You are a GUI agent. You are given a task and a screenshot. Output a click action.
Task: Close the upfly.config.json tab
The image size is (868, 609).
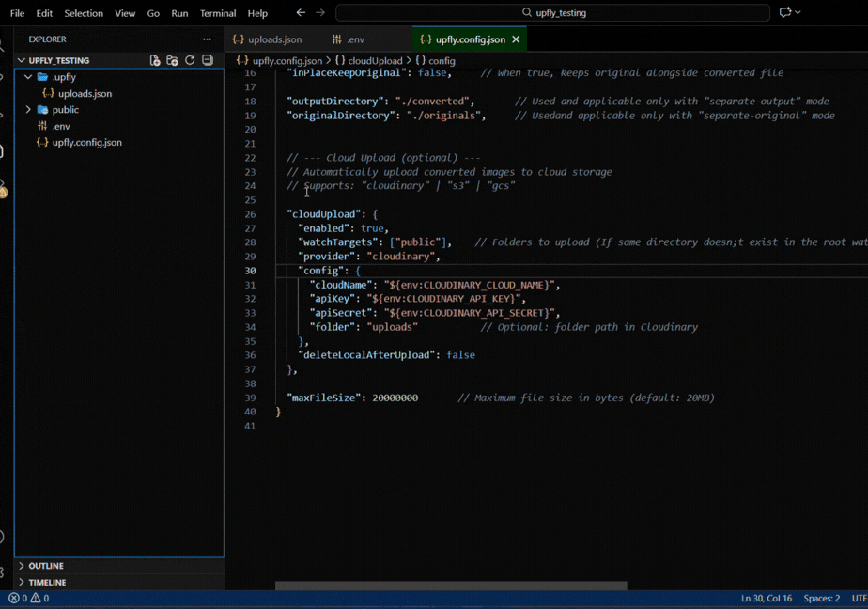coord(514,39)
